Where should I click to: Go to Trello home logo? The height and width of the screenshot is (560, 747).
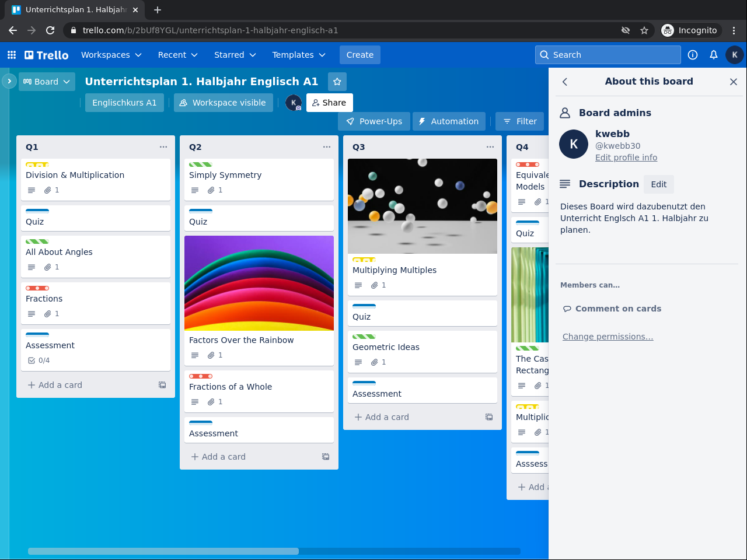tap(47, 55)
